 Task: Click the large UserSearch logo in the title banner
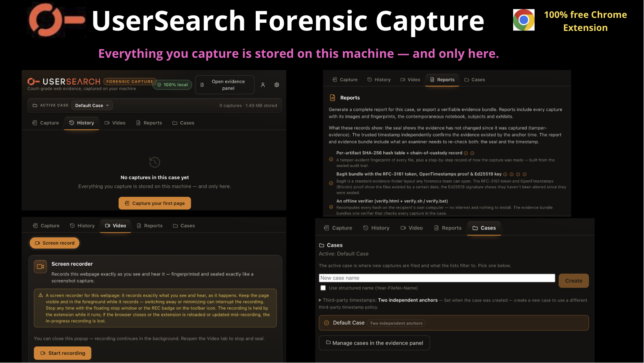point(57,20)
